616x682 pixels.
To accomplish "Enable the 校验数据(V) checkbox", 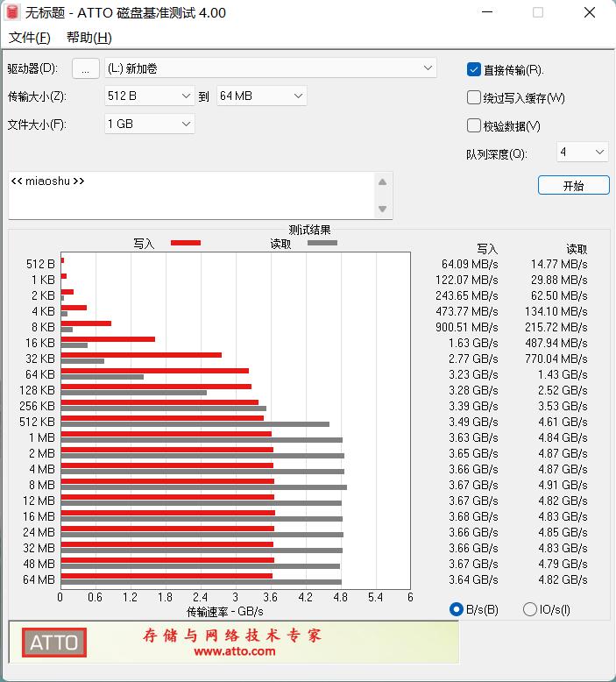I will click(x=473, y=125).
